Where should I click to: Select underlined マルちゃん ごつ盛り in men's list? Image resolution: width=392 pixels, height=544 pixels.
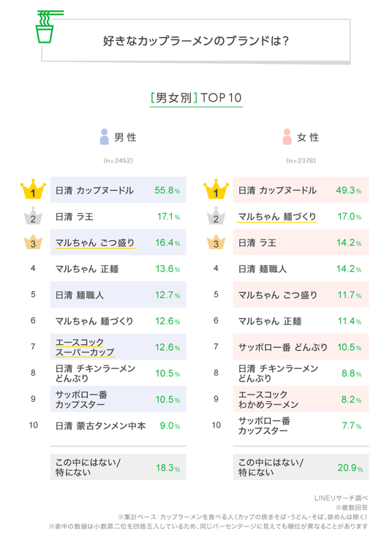[95, 243]
